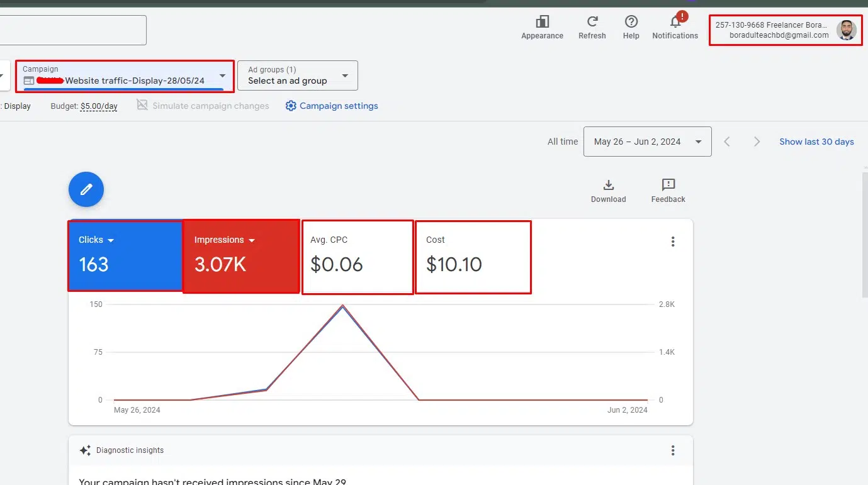Open Notifications bell icon
The width and height of the screenshot is (868, 485).
[675, 23]
